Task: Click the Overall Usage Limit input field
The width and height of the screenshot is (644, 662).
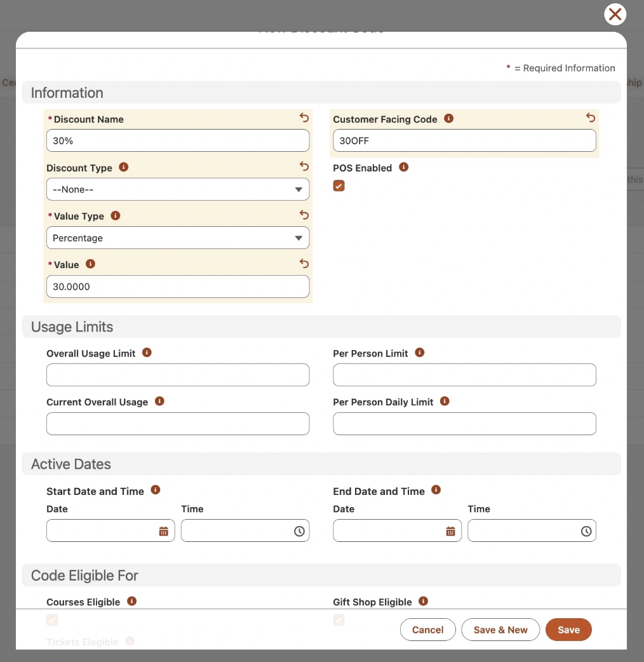Action: tap(178, 375)
